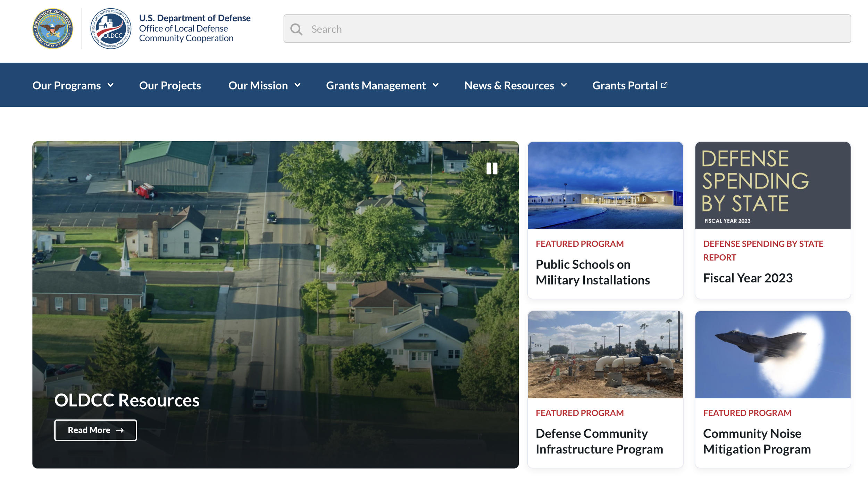The image size is (868, 491).
Task: Open the Grants Portal menu link
Action: [x=625, y=85]
